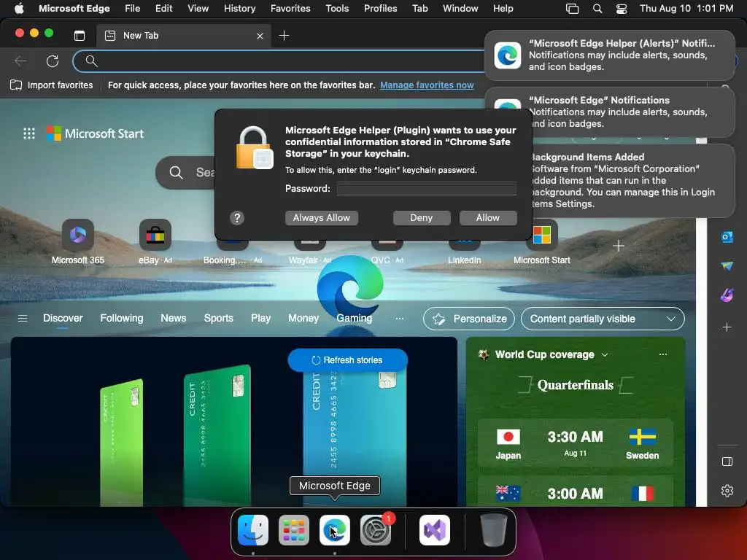Open the Japan vs Sweden match card

(x=575, y=443)
